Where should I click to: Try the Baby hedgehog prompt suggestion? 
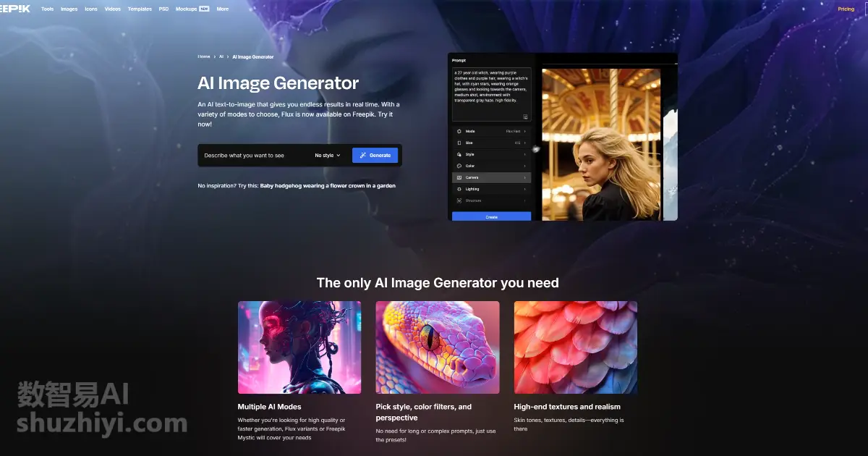[x=328, y=186]
